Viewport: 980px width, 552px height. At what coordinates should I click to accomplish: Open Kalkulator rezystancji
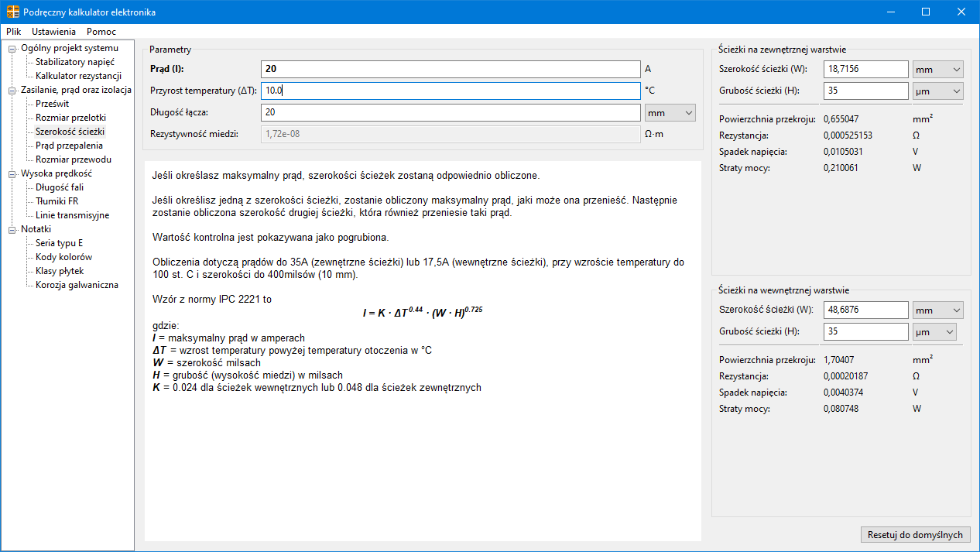coord(78,76)
